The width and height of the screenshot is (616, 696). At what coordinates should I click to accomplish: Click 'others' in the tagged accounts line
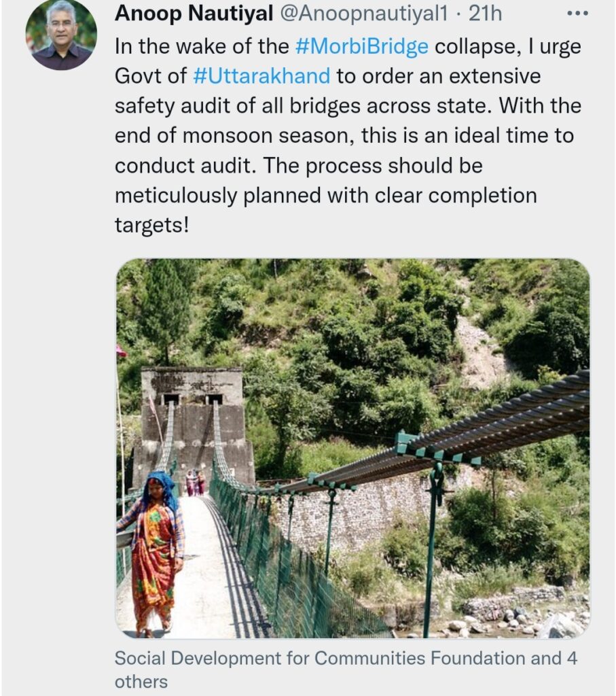(x=141, y=682)
